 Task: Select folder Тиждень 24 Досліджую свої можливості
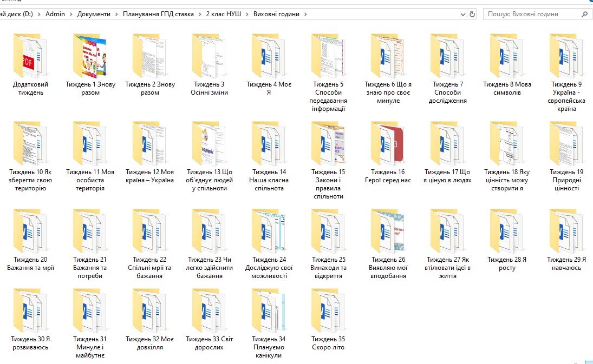(x=269, y=231)
